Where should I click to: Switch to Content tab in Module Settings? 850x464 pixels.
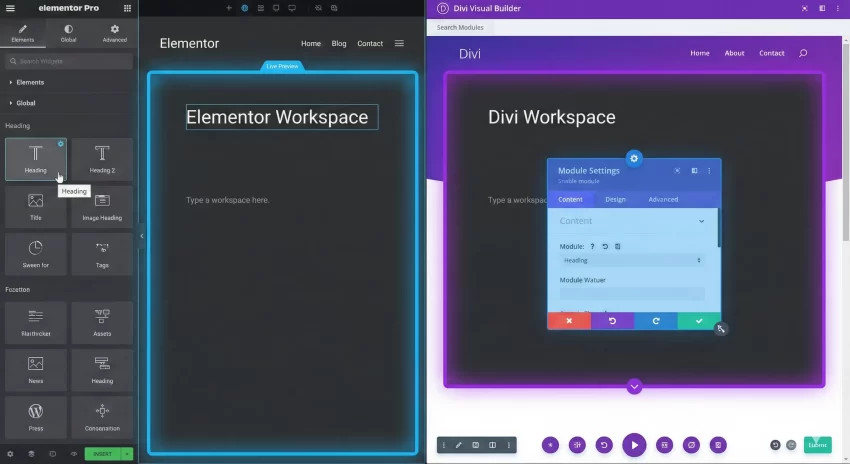pyautogui.click(x=570, y=199)
